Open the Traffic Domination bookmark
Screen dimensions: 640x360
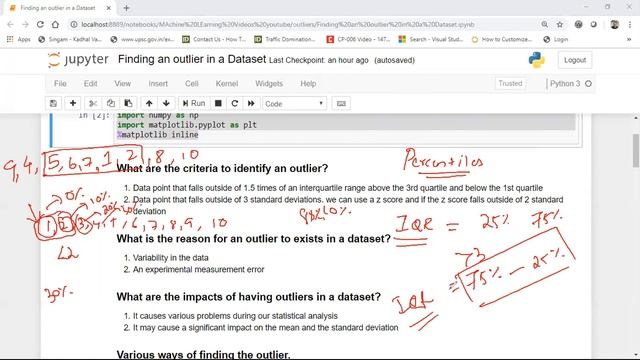[x=285, y=39]
